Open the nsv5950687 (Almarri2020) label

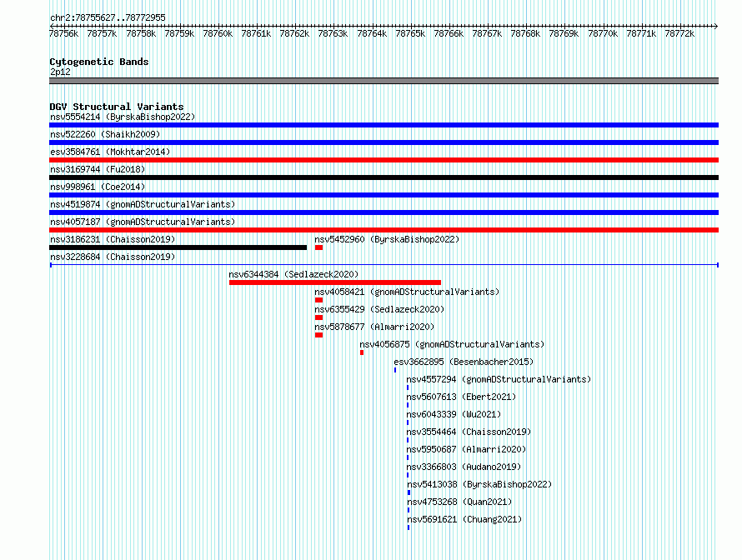pyautogui.click(x=466, y=449)
